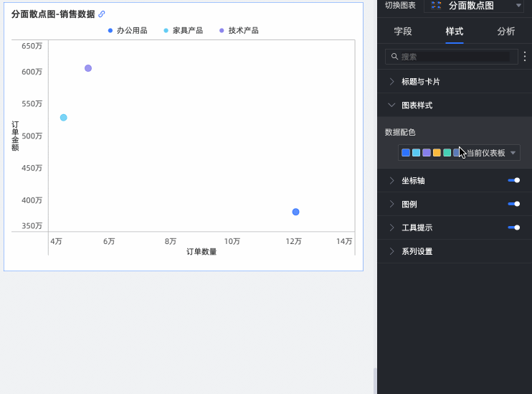
Task: Switch to the 分析 tab
Action: tap(506, 32)
